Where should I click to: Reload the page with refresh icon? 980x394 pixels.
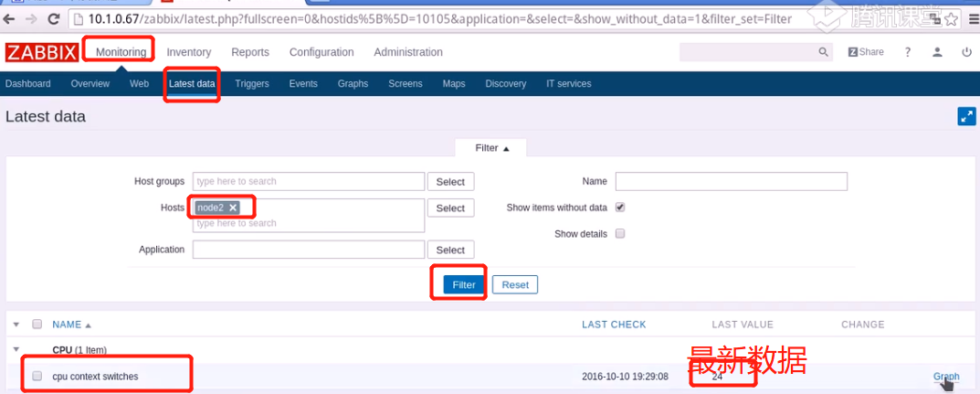pos(55,19)
